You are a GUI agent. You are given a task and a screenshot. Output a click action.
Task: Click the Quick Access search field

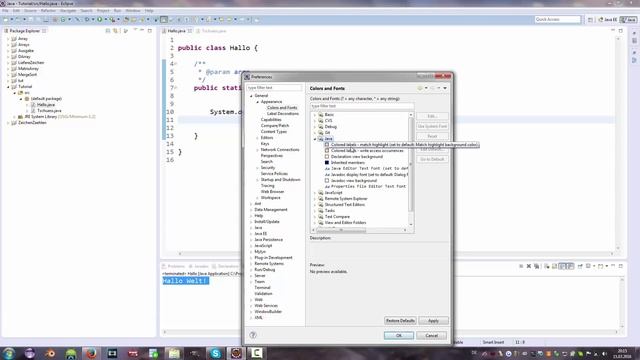point(558,19)
